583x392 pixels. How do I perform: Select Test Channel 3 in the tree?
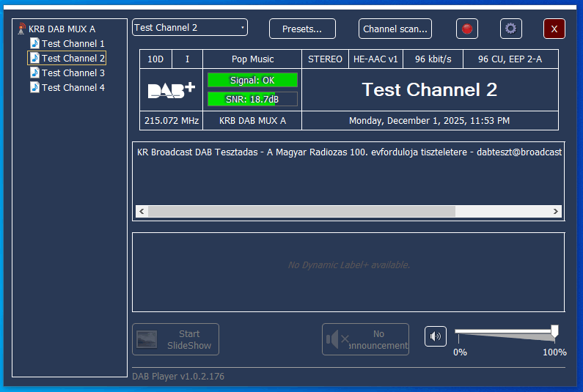[73, 73]
